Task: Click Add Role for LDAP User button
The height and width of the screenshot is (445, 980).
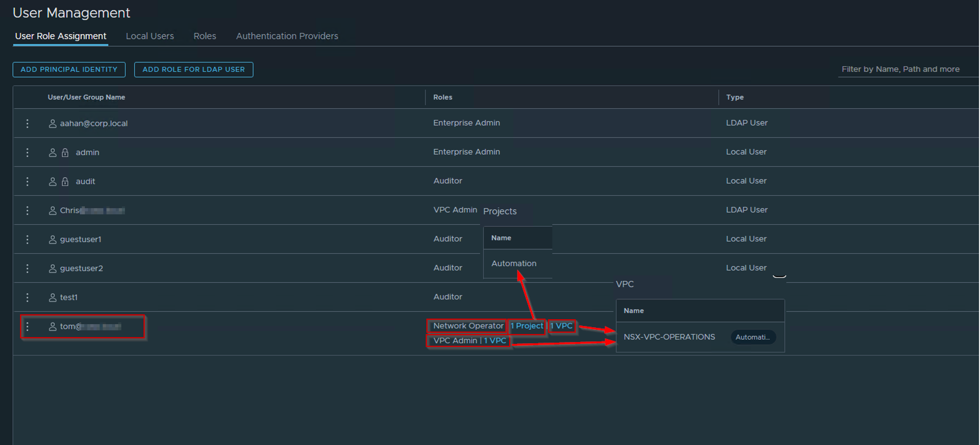Action: (194, 70)
